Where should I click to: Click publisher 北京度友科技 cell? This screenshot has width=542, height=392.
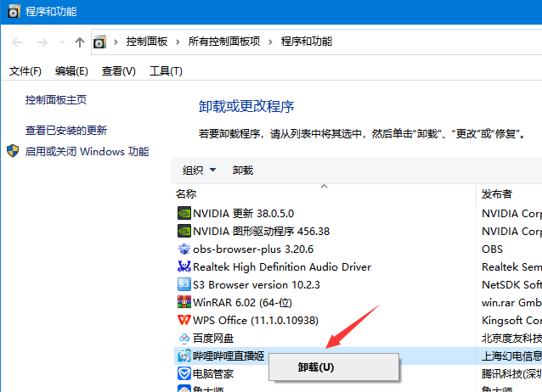511,339
